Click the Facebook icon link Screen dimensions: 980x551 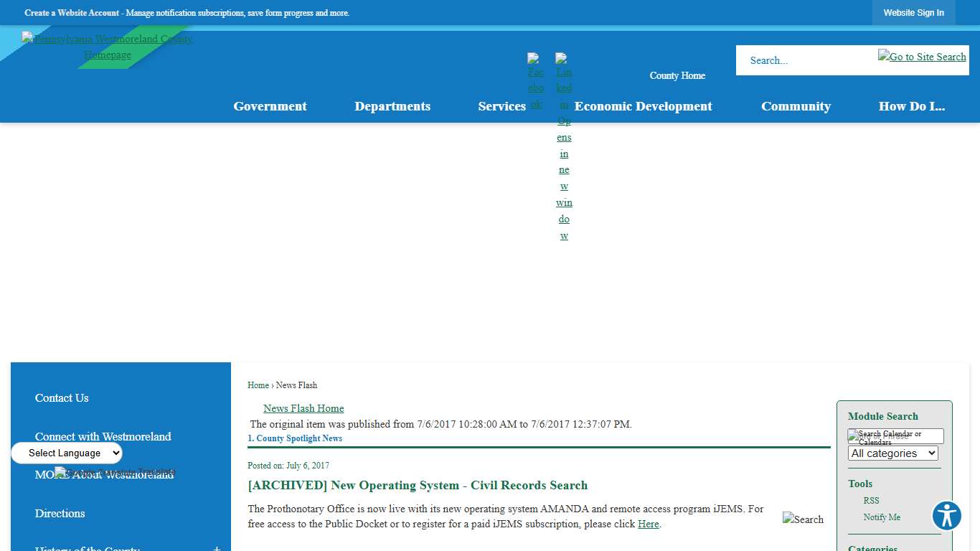pos(536,81)
